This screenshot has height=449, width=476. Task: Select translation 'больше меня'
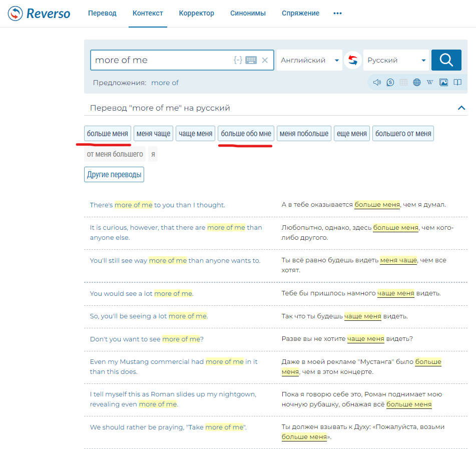[108, 134]
